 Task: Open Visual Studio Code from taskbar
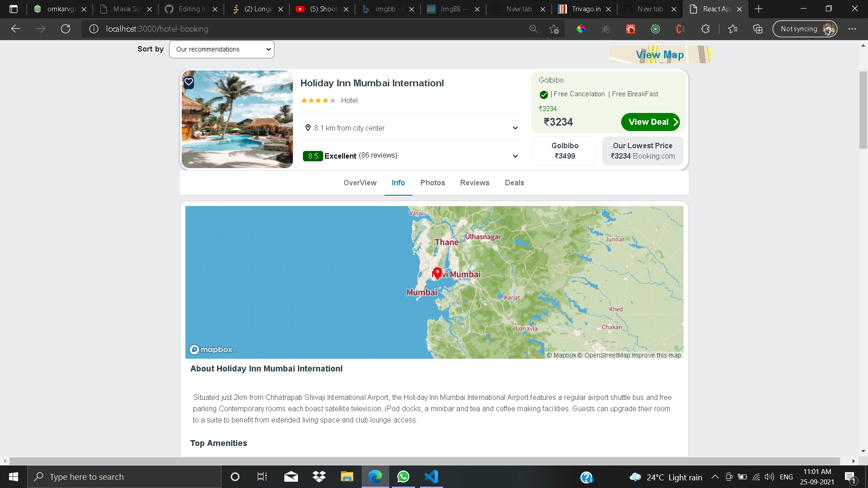(x=431, y=477)
